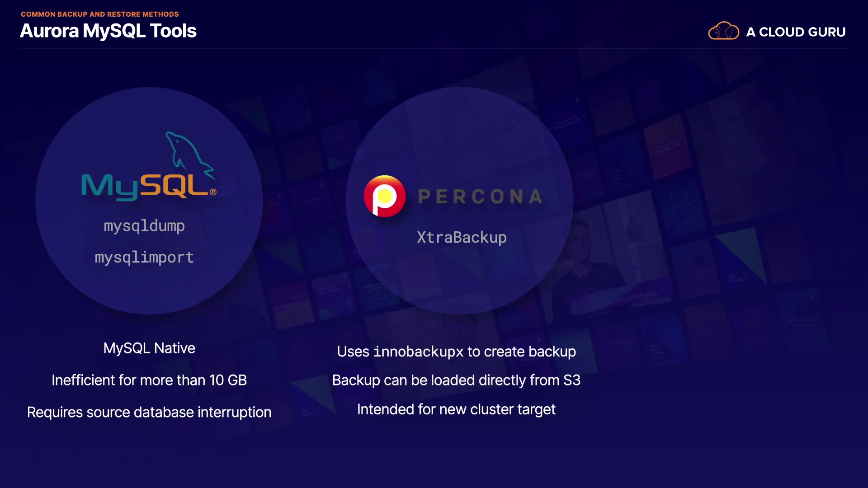This screenshot has width=868, height=488.
Task: Click the registered trademark symbol beside MySQL
Action: 213,192
